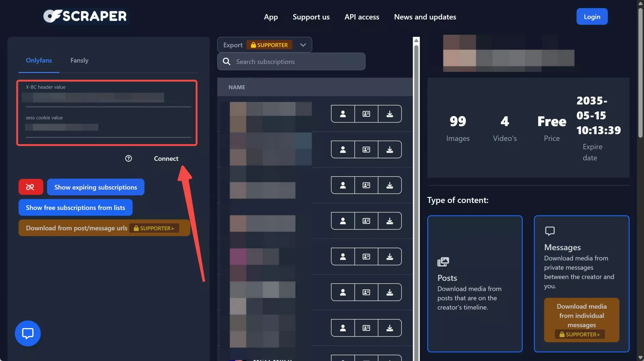
Task: Open the ID card icon in the seventh subscription row
Action: (x=366, y=328)
